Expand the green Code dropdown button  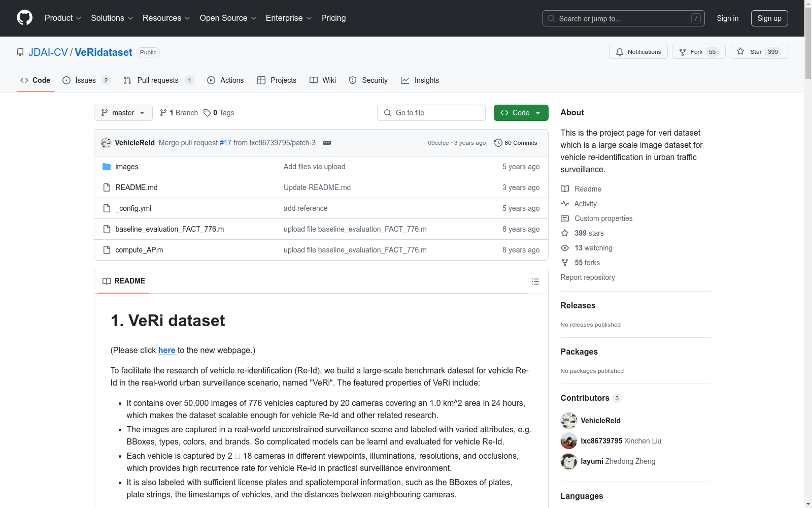[521, 113]
